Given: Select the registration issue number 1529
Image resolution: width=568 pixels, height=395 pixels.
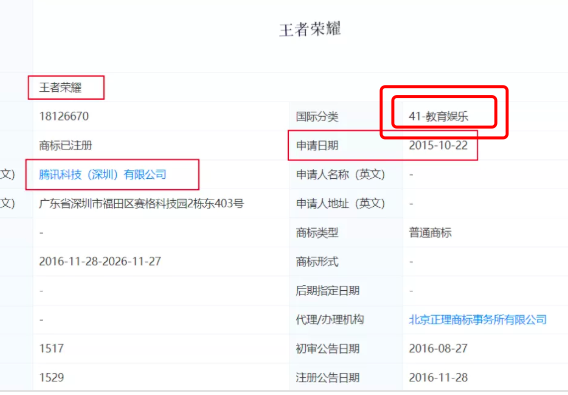Looking at the screenshot, I should click(x=51, y=378).
